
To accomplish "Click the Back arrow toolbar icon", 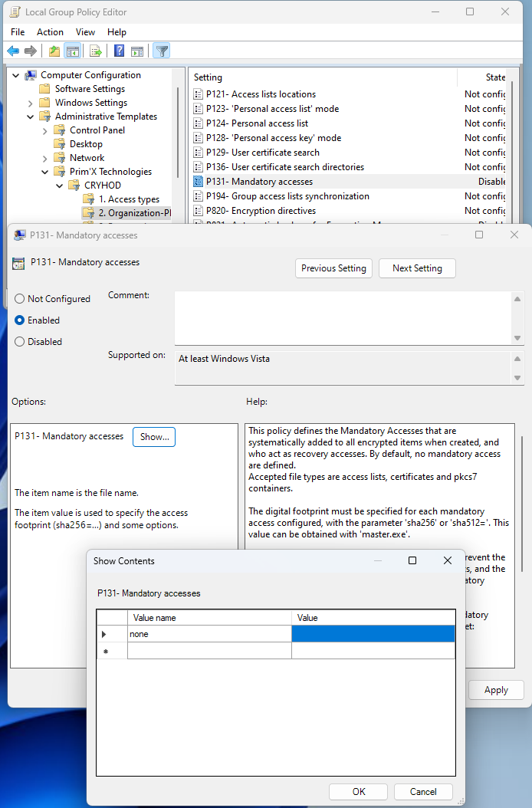I will coord(13,51).
